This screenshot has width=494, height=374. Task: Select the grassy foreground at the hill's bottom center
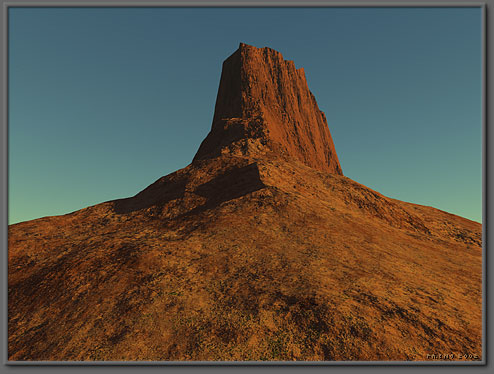click(247, 330)
